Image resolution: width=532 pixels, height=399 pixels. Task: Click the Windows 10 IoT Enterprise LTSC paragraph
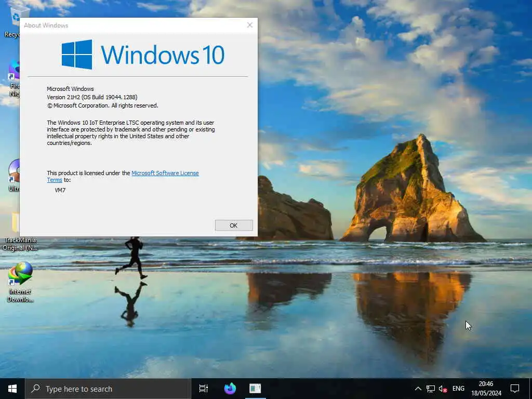[x=130, y=132]
